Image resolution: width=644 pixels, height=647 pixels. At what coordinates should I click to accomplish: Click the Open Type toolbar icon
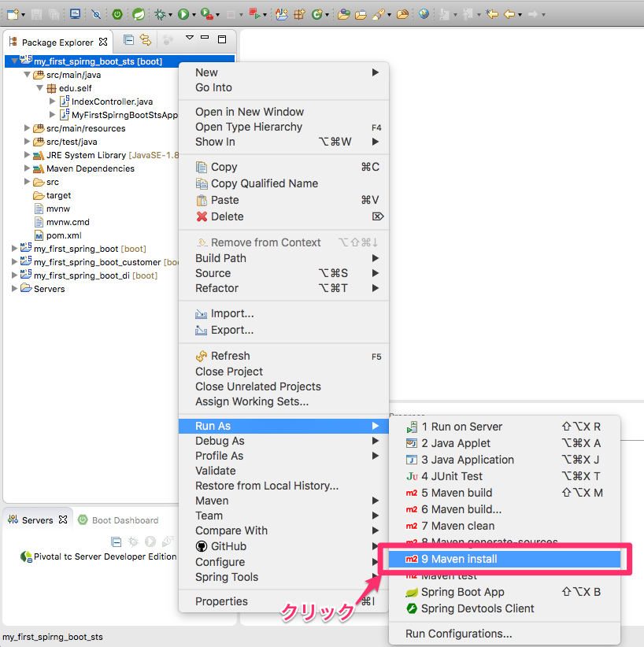tap(343, 15)
